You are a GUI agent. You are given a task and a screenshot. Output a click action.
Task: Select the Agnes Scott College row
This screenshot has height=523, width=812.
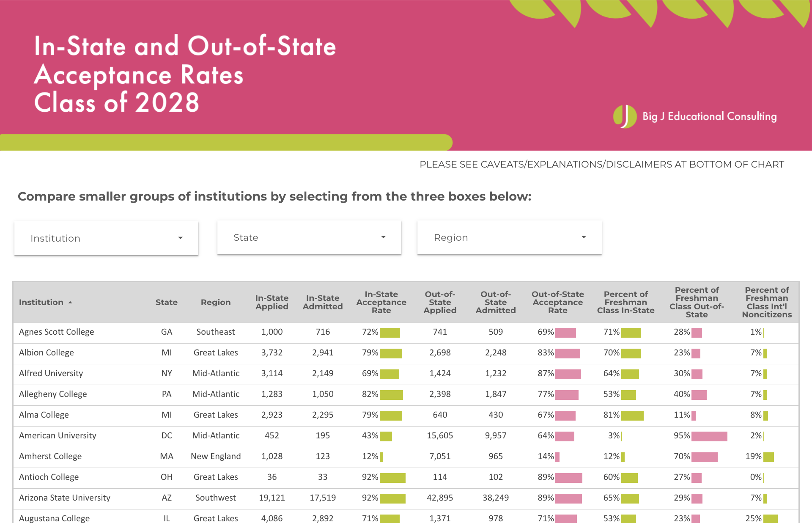coord(57,332)
